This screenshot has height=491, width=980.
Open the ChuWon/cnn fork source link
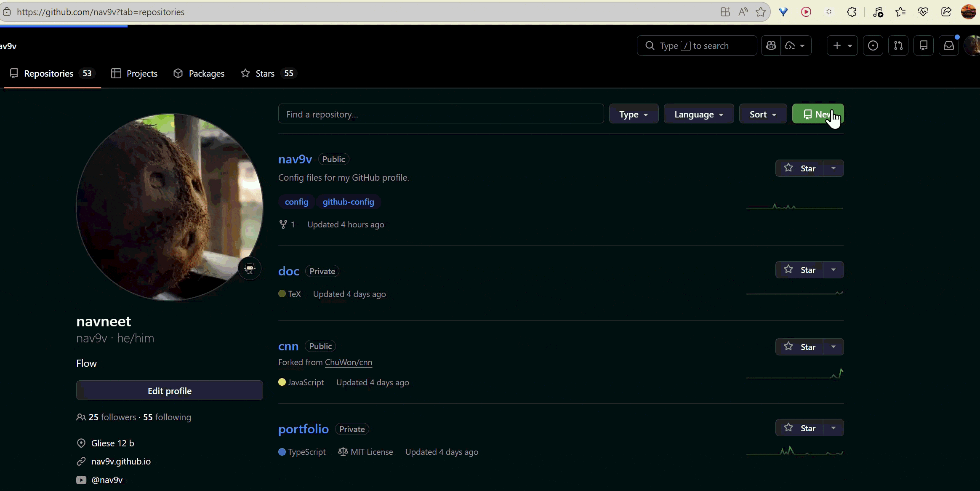point(348,362)
